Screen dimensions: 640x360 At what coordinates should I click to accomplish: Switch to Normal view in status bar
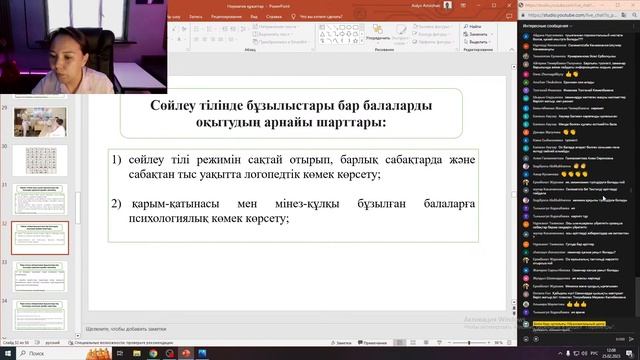pyautogui.click(x=400, y=342)
